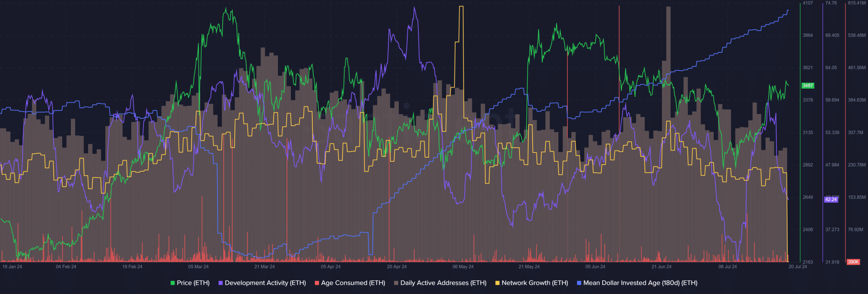868x294 pixels.
Task: Click the 2892 price axis value
Action: point(808,165)
